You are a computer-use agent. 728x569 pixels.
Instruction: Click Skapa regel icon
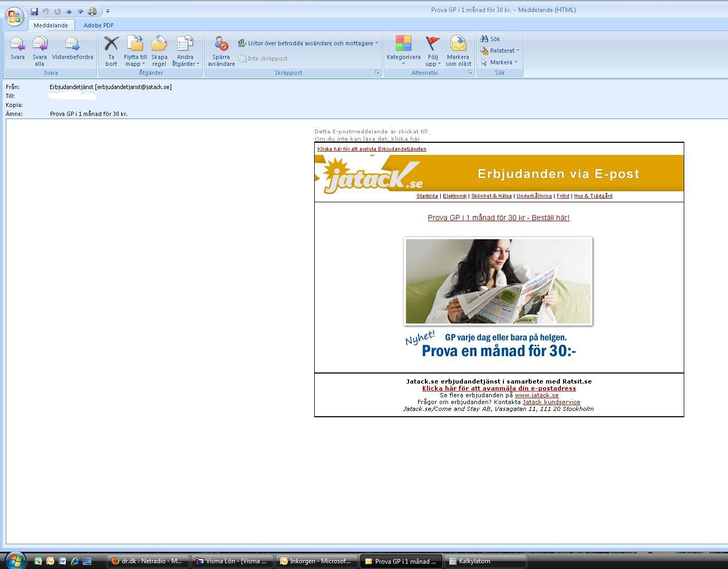pos(159,51)
